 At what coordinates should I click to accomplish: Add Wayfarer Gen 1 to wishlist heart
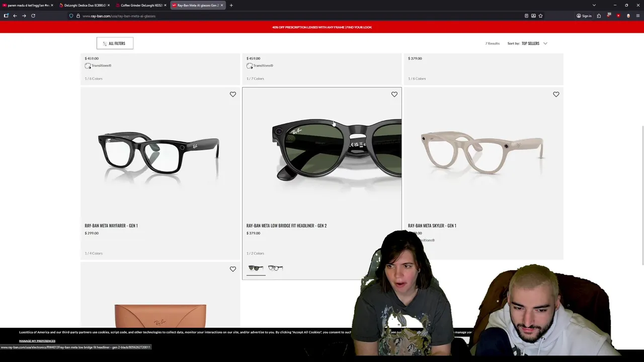(x=233, y=94)
